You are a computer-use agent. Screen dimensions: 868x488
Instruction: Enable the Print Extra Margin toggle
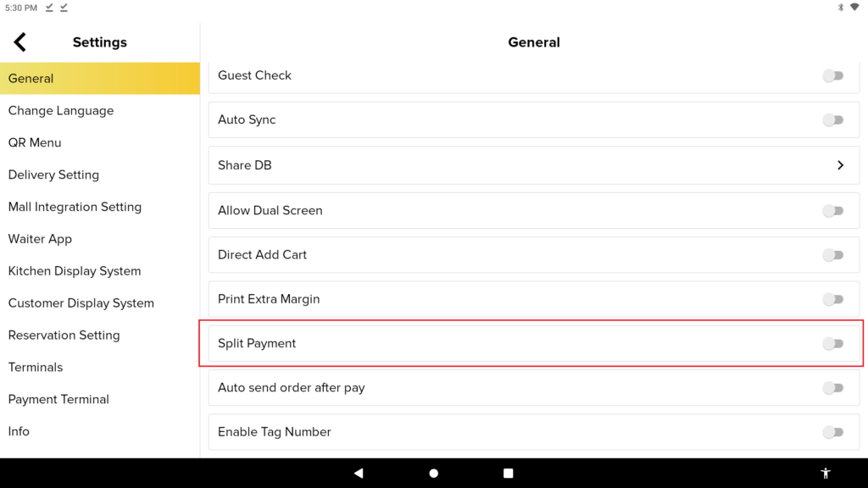[x=833, y=299]
